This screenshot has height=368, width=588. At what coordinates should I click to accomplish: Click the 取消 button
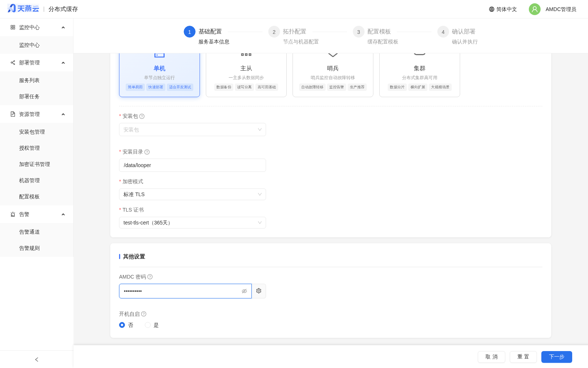coord(491,357)
